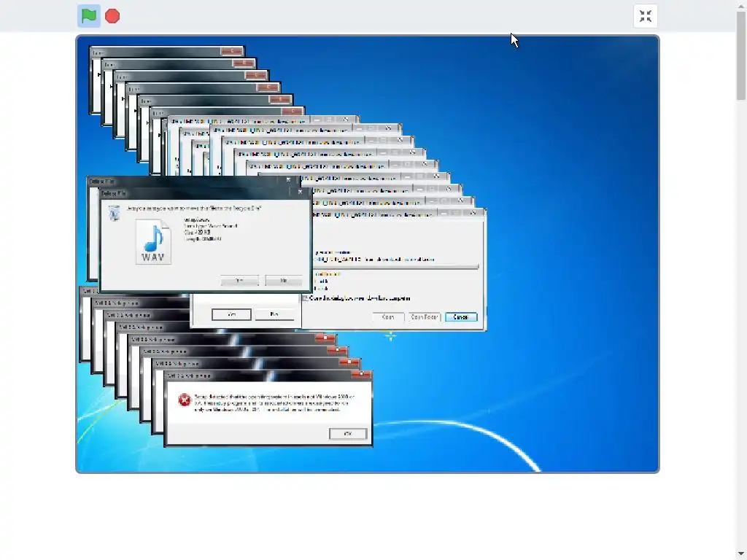
Task: Click the No button beside the outlined Yes button
Action: pyautogui.click(x=274, y=314)
